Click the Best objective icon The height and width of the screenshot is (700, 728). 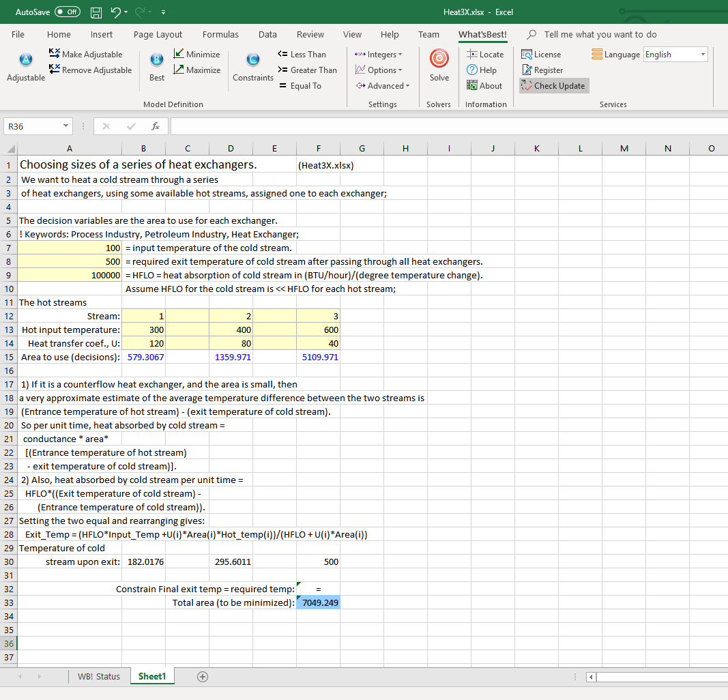pyautogui.click(x=156, y=61)
